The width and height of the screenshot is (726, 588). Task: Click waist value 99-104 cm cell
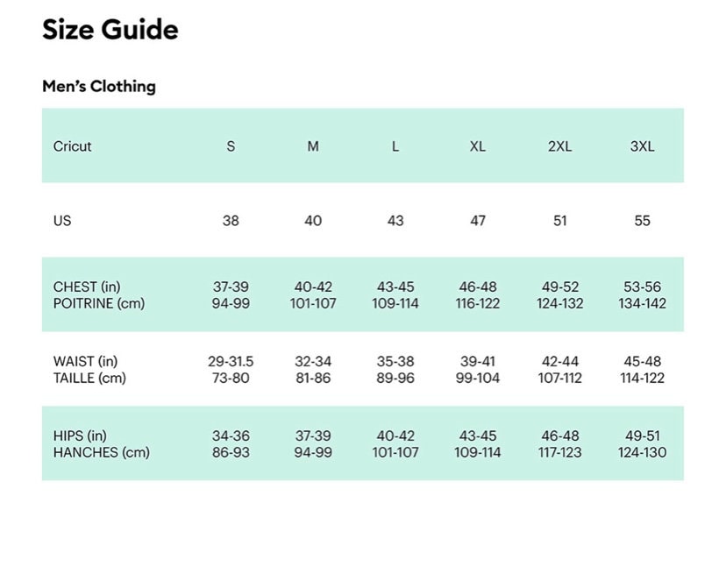(477, 378)
